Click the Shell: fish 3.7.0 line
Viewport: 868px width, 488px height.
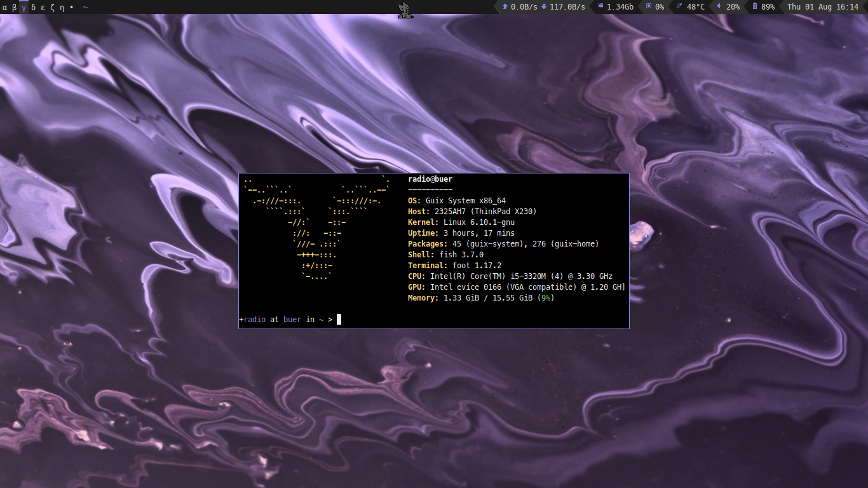[445, 255]
